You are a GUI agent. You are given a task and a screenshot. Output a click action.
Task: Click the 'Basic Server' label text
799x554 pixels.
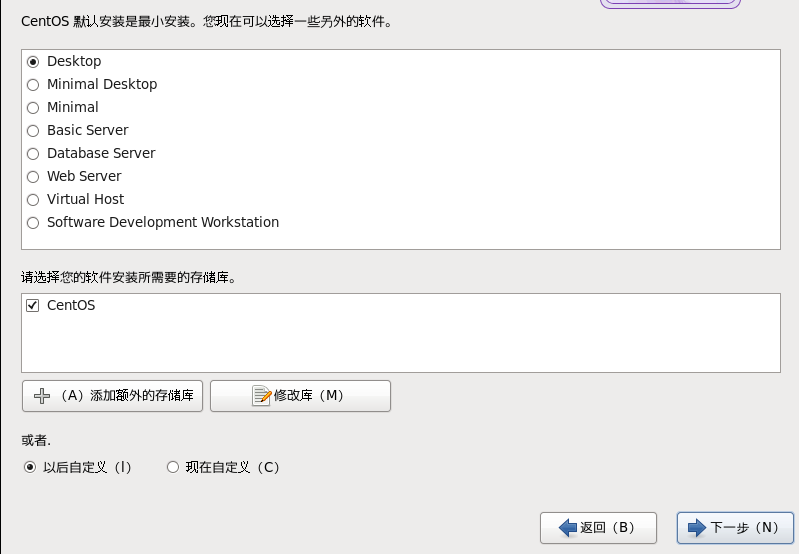tap(88, 130)
